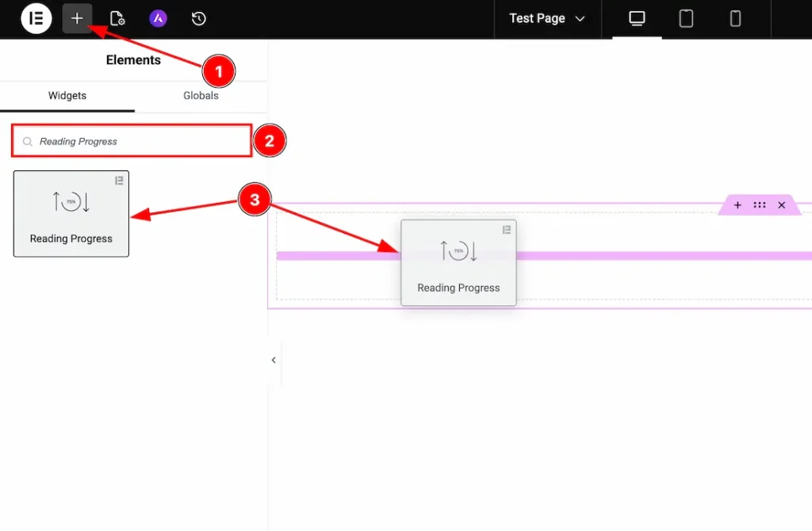Collapse the Elements panel sidebar

[273, 360]
